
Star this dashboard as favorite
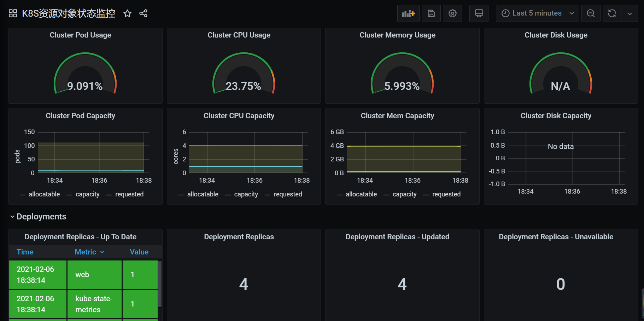(x=127, y=13)
